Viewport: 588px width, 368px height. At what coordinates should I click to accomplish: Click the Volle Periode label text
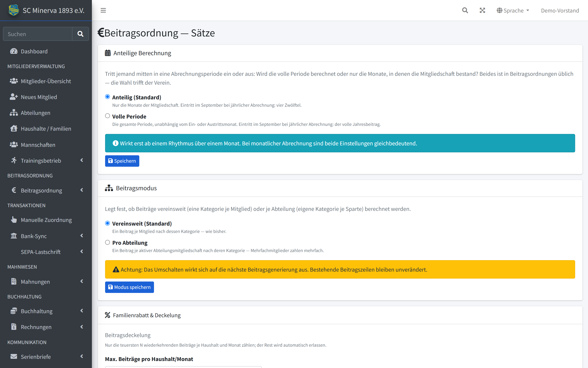click(x=129, y=116)
